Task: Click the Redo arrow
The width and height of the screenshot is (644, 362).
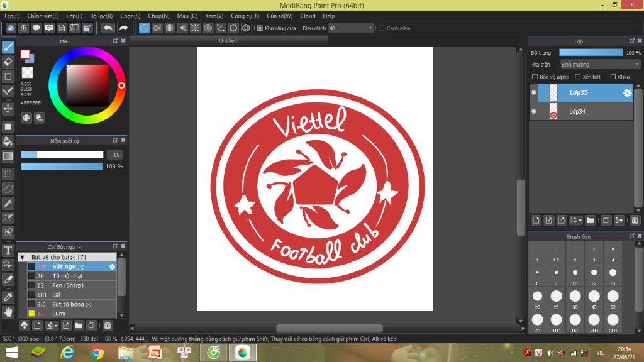Action: pyautogui.click(x=123, y=28)
